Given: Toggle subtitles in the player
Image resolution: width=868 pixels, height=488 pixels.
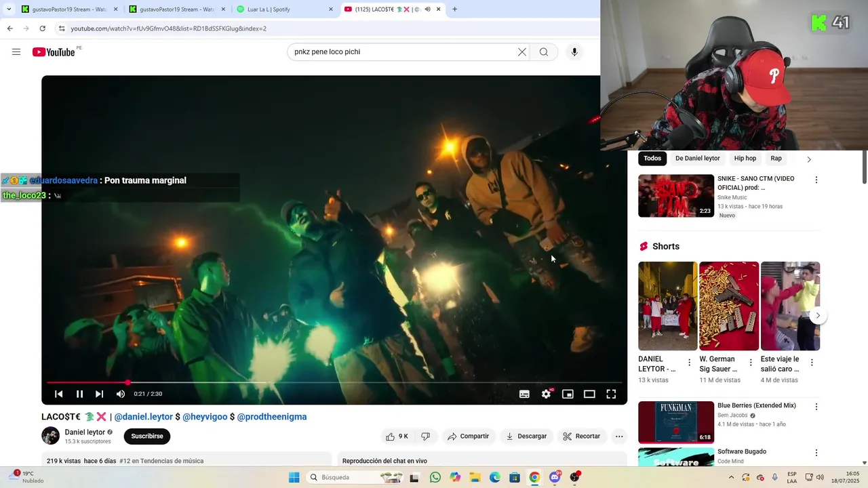Looking at the screenshot, I should click(x=524, y=394).
